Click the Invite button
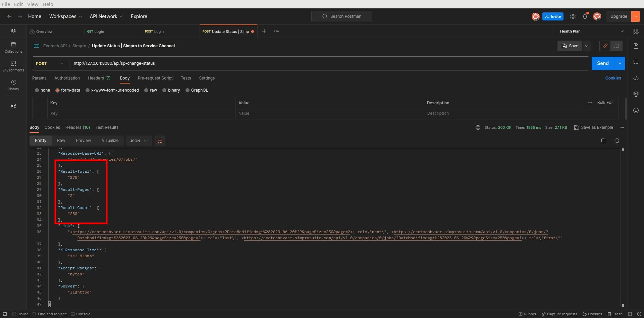The image size is (644, 318). point(553,16)
